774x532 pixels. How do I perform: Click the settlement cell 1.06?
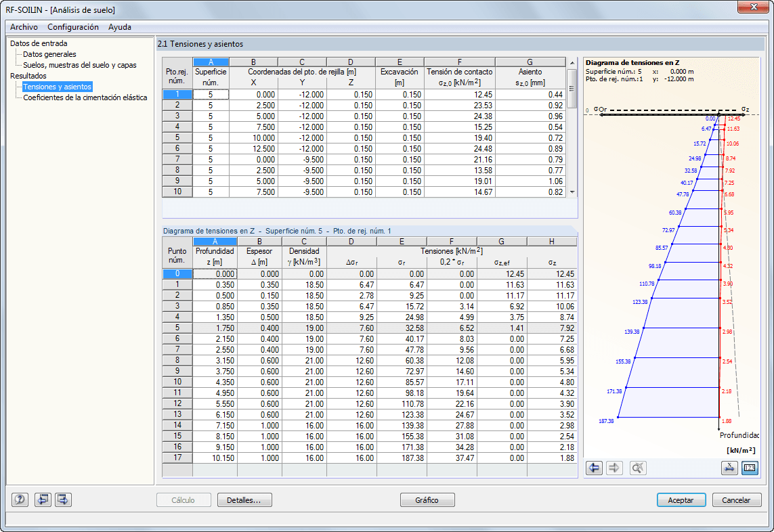click(x=530, y=181)
